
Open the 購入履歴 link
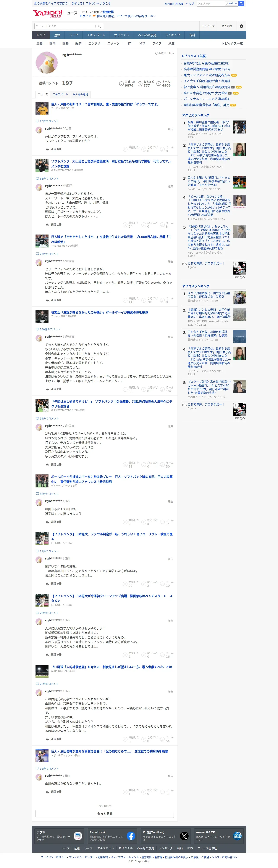tap(227, 26)
